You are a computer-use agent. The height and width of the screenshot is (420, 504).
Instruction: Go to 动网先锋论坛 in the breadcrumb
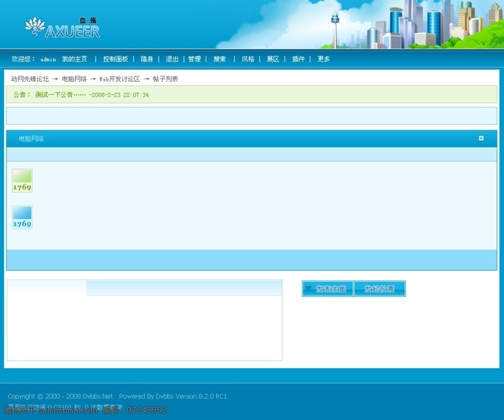[30, 79]
